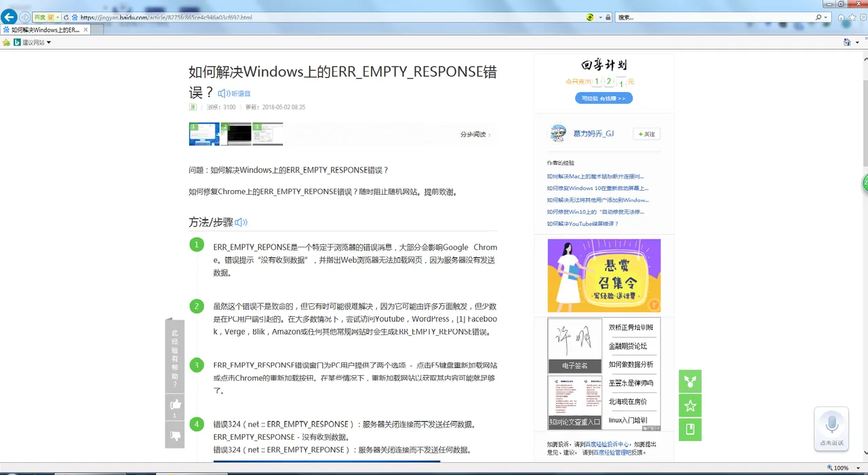Expand the search provider dropdown arrow

tap(827, 17)
